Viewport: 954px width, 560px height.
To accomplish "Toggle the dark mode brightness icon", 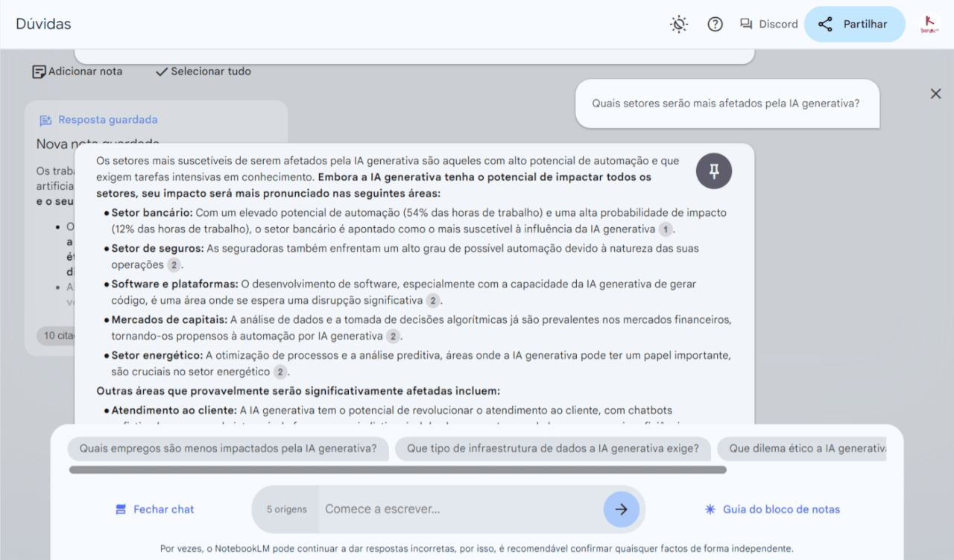I will point(678,25).
